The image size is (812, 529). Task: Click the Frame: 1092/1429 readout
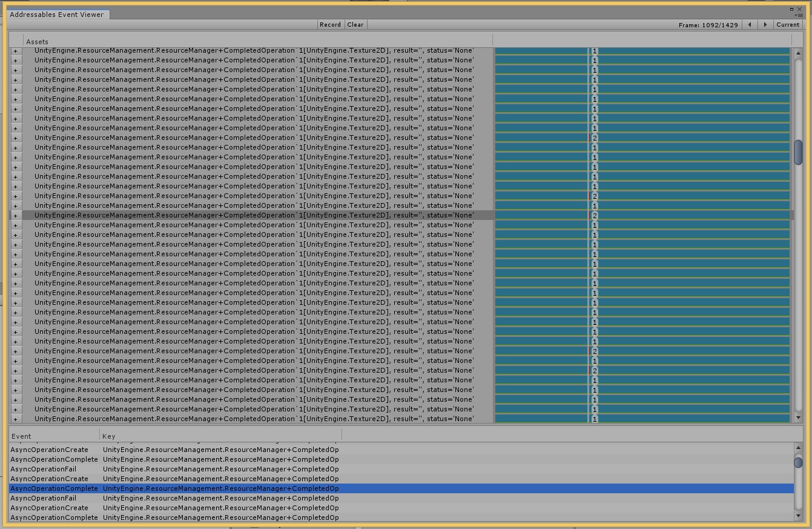coord(708,25)
